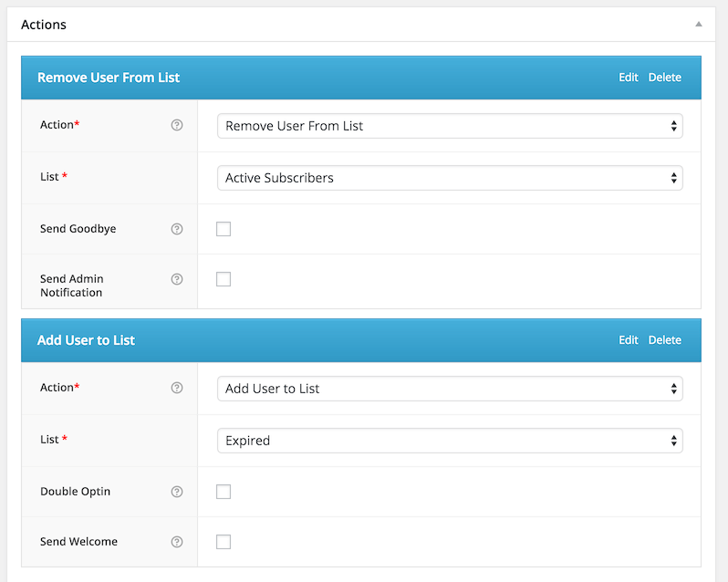Delete the Remove User From List action
The image size is (728, 582).
(x=665, y=78)
